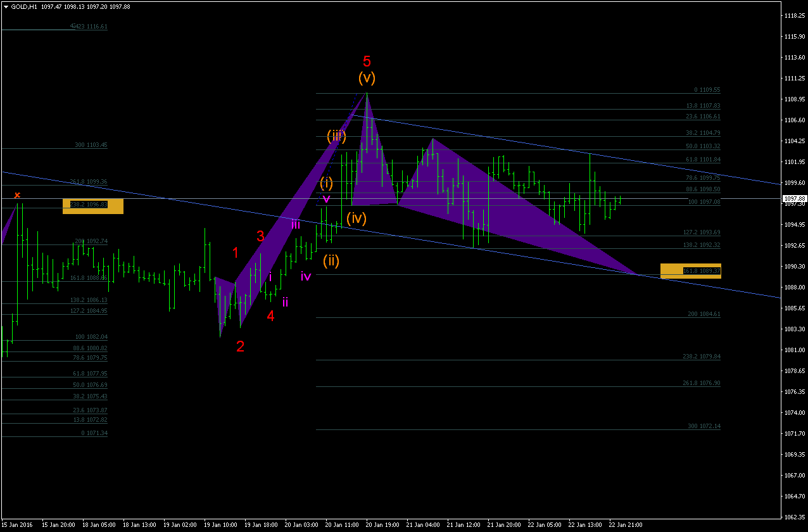The height and width of the screenshot is (532, 808).
Task: Click the retracement label 13.8 1107.83
Action: [x=704, y=106]
